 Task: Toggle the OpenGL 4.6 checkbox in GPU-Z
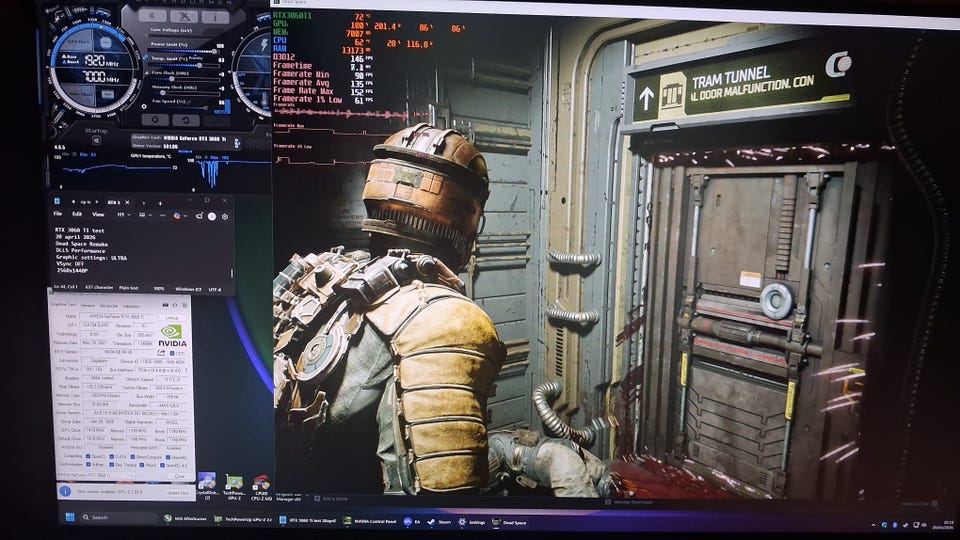pyautogui.click(x=162, y=465)
